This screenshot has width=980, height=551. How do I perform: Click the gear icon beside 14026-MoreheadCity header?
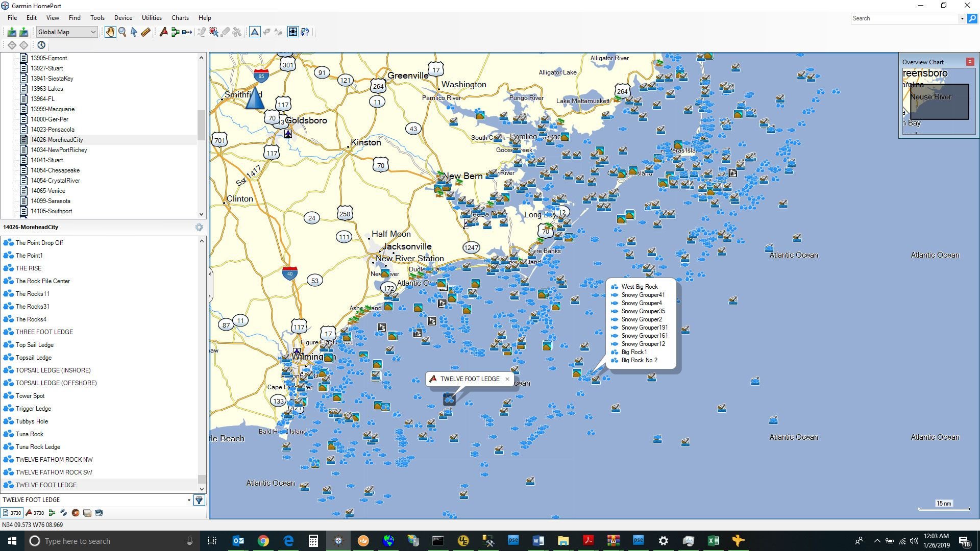click(x=199, y=227)
